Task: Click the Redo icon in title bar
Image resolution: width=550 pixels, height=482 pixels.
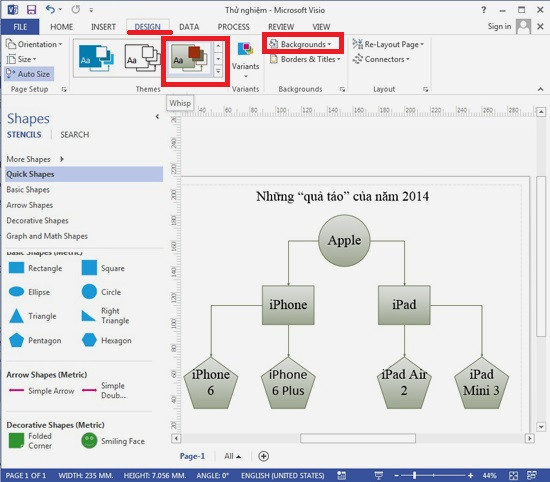Action: pyautogui.click(x=75, y=9)
